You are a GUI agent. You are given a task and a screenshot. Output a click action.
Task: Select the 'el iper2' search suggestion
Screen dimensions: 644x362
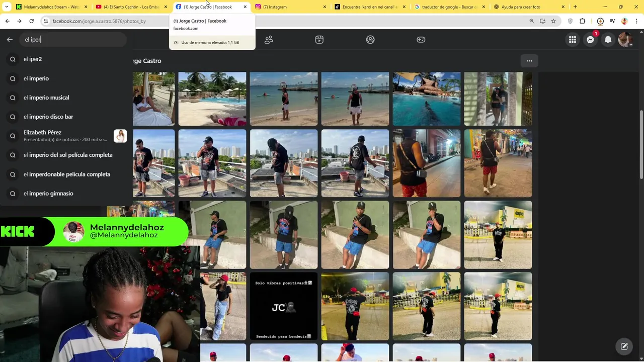(x=65, y=59)
